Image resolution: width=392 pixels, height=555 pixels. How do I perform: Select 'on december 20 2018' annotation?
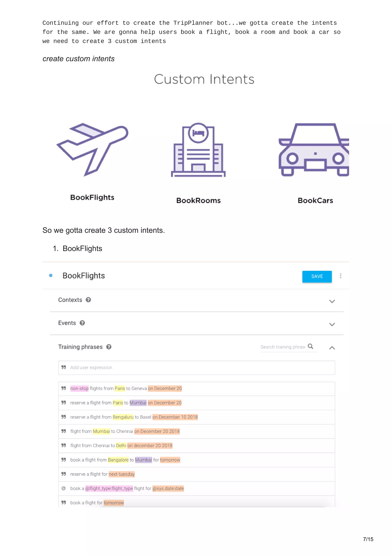click(150, 445)
